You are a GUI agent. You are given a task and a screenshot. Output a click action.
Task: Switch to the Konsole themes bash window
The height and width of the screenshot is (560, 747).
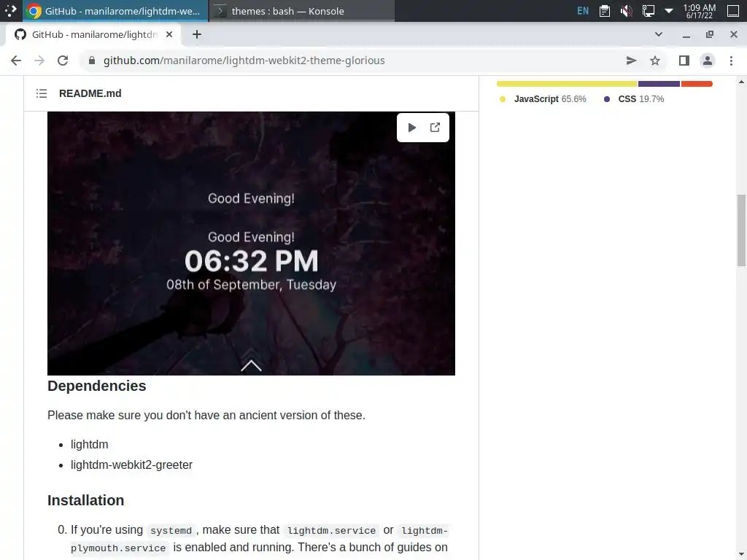(302, 10)
